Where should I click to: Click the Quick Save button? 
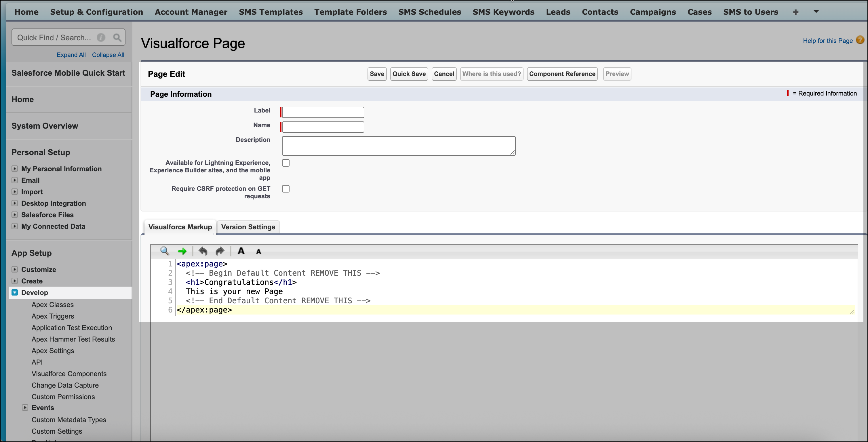pos(409,74)
